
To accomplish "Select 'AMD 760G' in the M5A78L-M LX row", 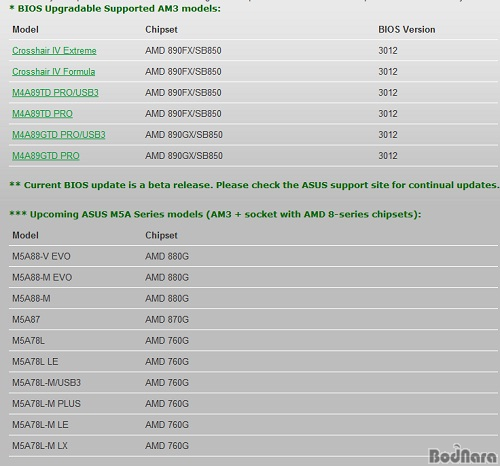I will [167, 445].
